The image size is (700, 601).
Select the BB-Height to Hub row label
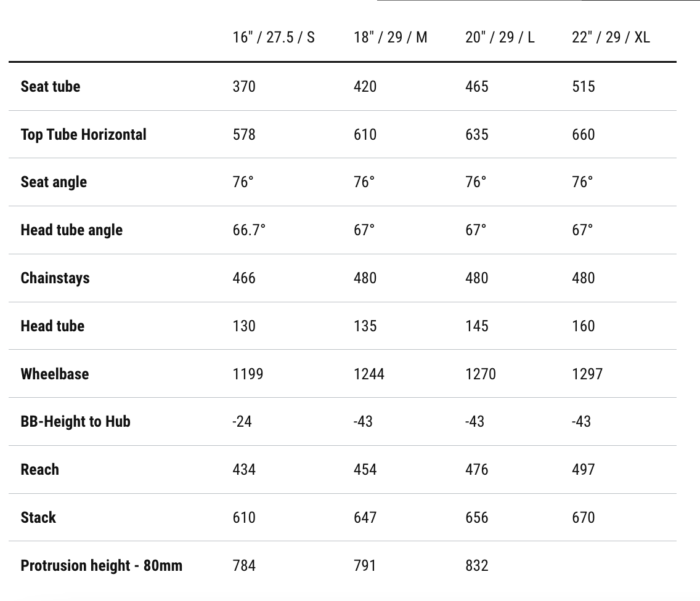pyautogui.click(x=75, y=422)
